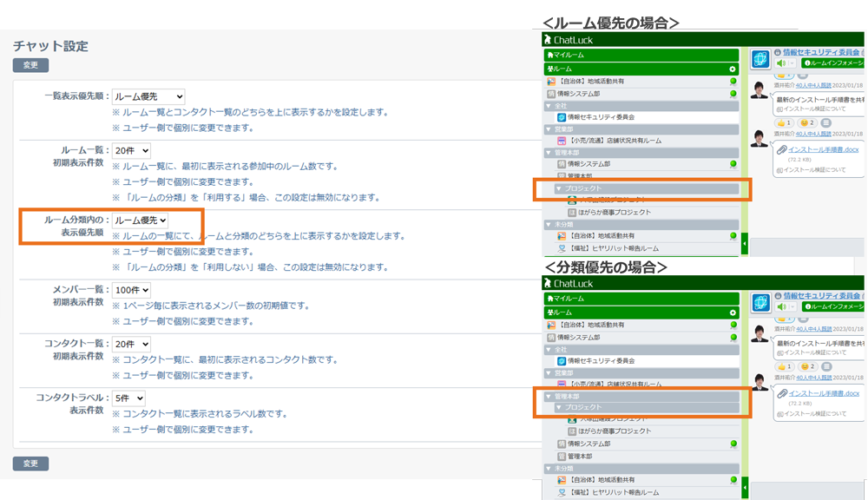868x500 pixels.
Task: Click the volume selector next to the speaker icon
Action: click(791, 64)
